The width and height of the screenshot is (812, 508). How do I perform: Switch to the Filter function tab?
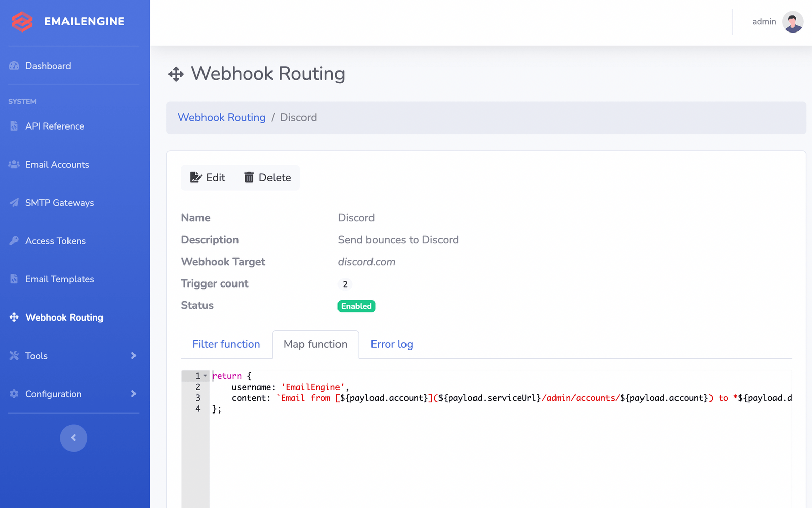coord(226,344)
